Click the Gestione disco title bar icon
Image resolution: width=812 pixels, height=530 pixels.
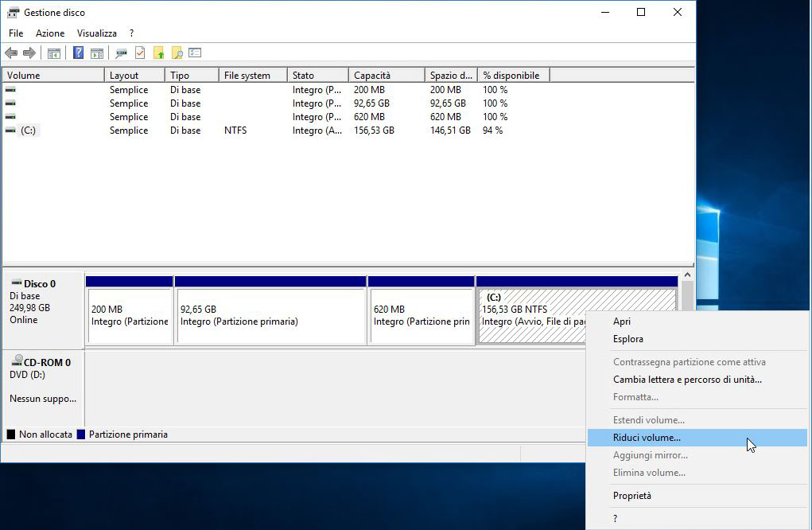[x=13, y=13]
